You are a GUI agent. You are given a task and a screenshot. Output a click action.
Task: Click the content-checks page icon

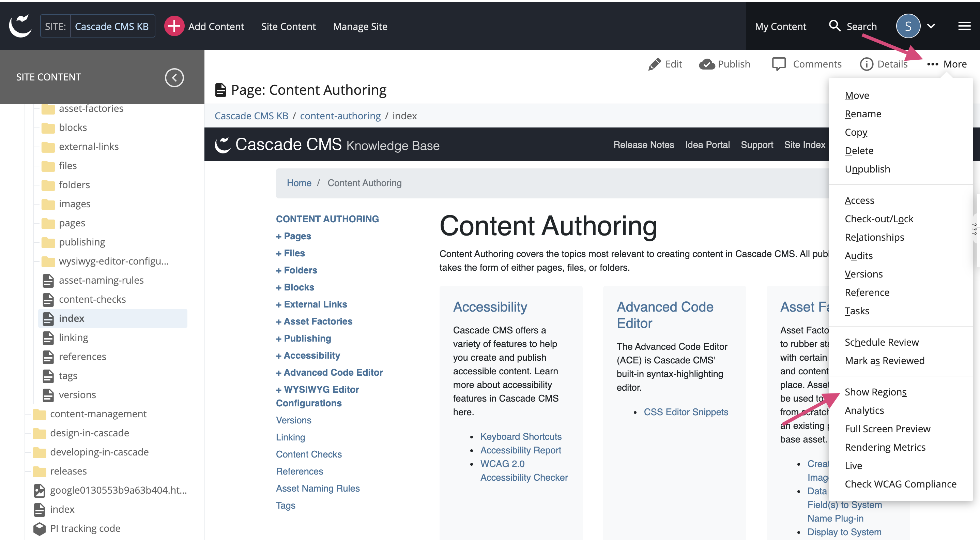click(x=48, y=300)
